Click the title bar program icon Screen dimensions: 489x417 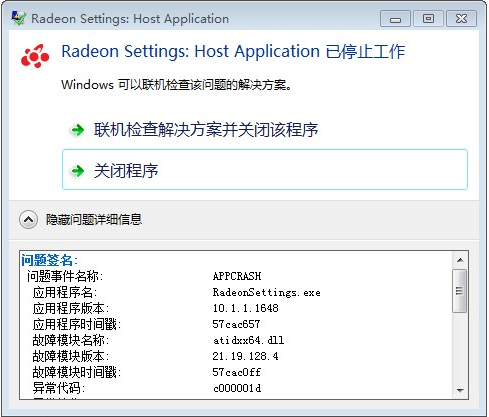[19, 18]
